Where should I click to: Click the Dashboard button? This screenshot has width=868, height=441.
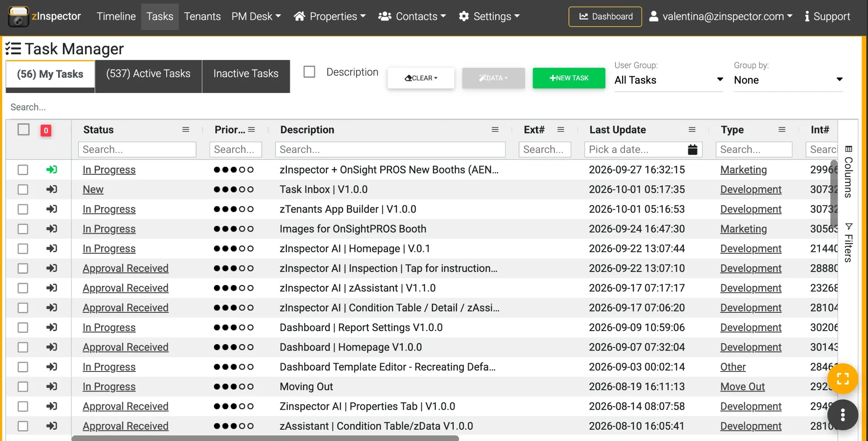click(x=605, y=17)
